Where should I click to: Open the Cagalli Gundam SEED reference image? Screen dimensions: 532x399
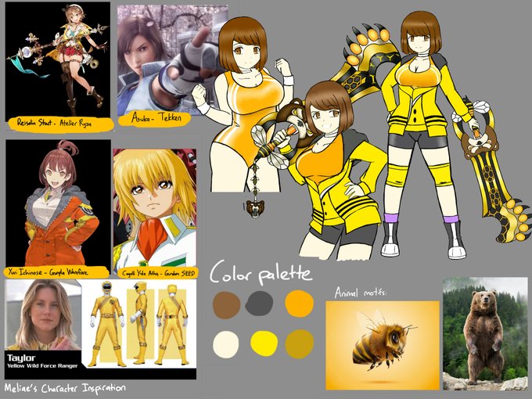point(155,209)
